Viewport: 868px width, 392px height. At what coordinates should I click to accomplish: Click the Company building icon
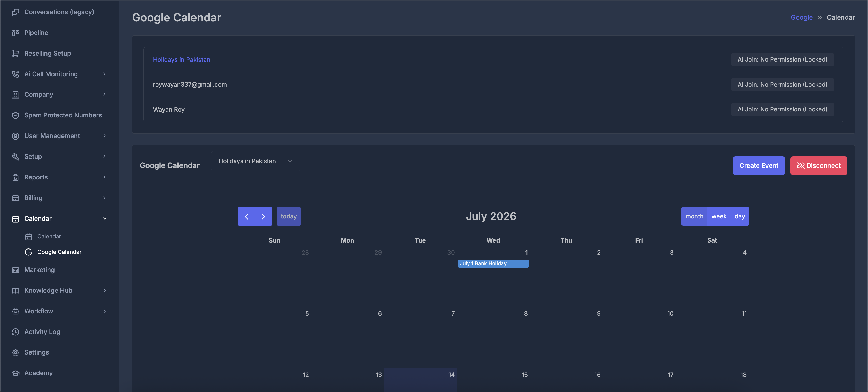pyautogui.click(x=16, y=95)
